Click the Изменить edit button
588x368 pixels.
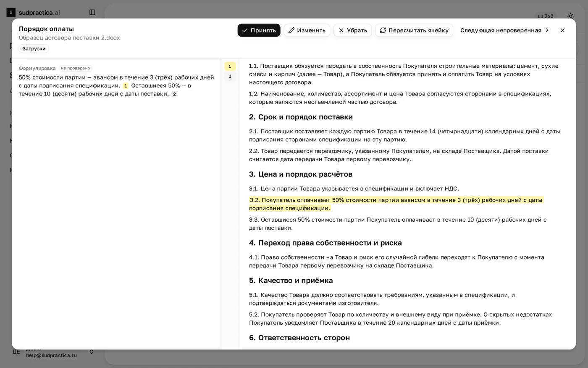307,30
